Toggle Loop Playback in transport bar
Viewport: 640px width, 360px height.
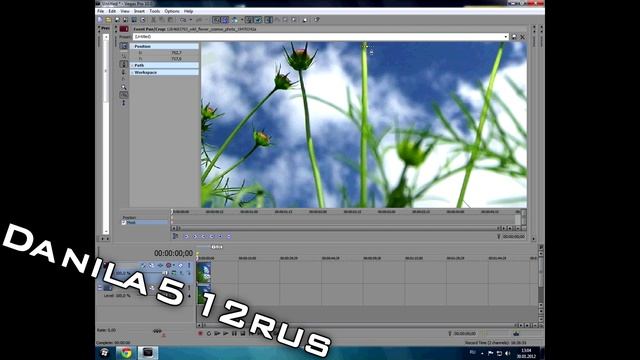[x=209, y=333]
